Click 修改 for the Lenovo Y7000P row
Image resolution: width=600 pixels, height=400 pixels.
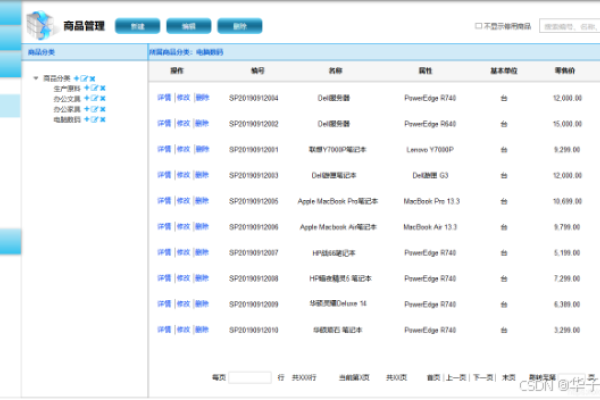183,149
